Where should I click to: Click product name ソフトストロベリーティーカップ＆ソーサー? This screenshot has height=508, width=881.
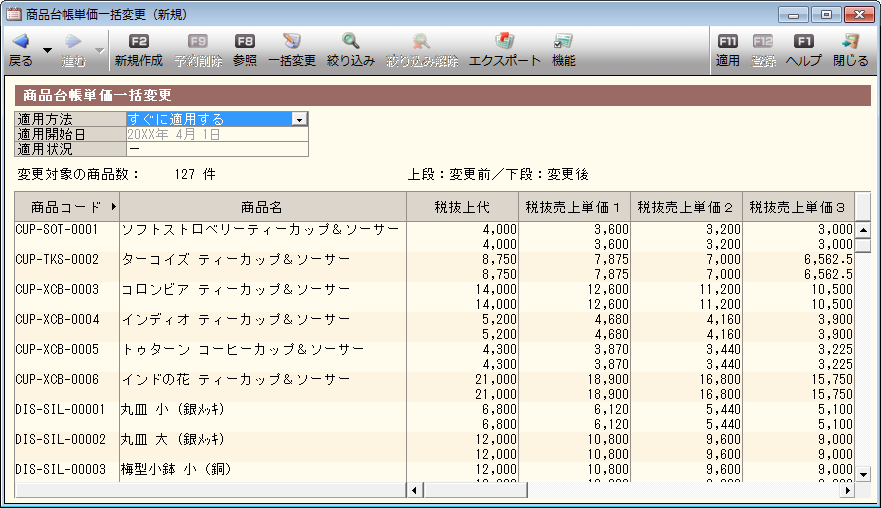click(261, 229)
